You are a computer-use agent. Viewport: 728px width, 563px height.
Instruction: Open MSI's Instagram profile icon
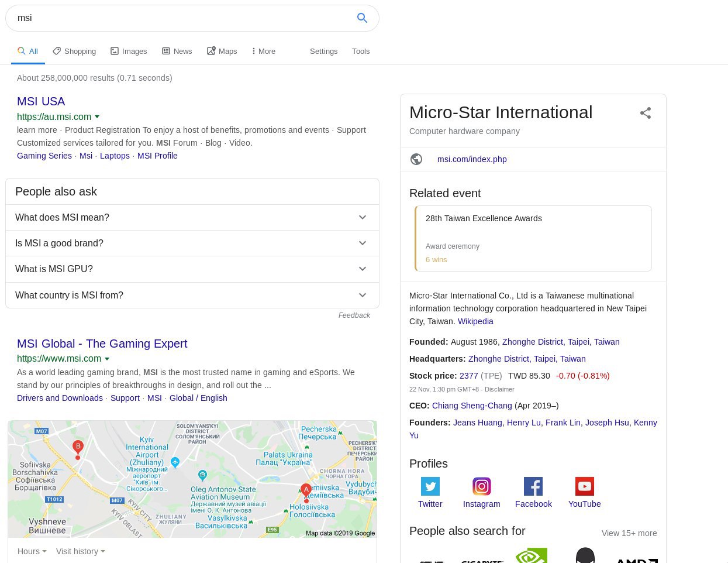pos(482,486)
